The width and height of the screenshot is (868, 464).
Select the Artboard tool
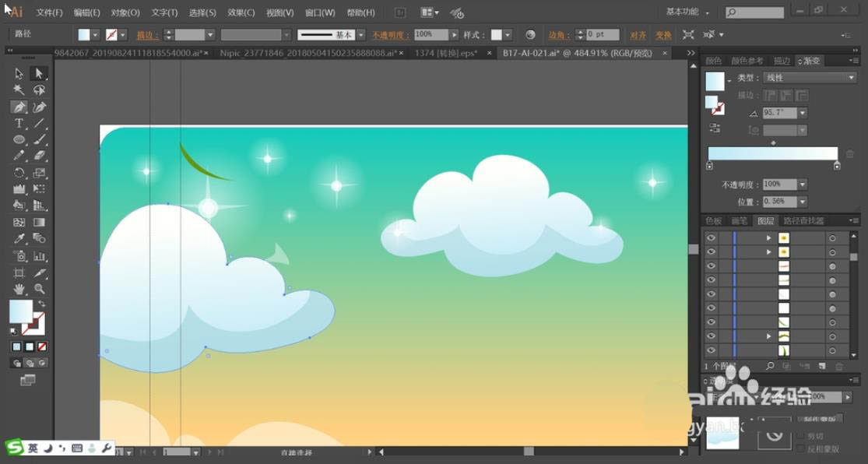click(19, 272)
